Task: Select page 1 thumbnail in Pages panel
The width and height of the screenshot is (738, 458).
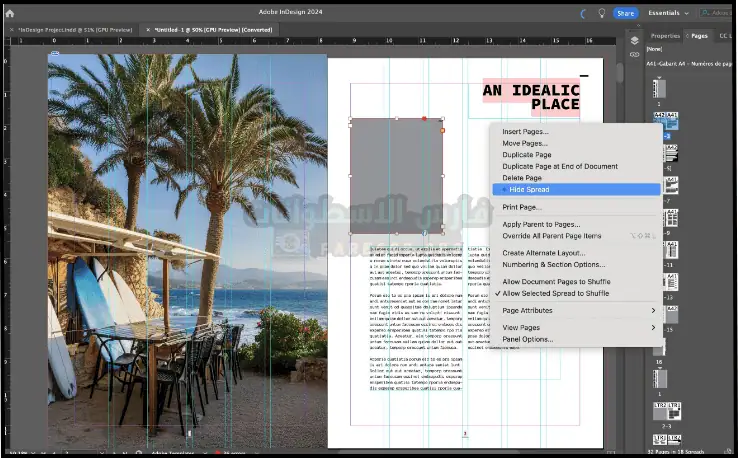Action: point(659,87)
